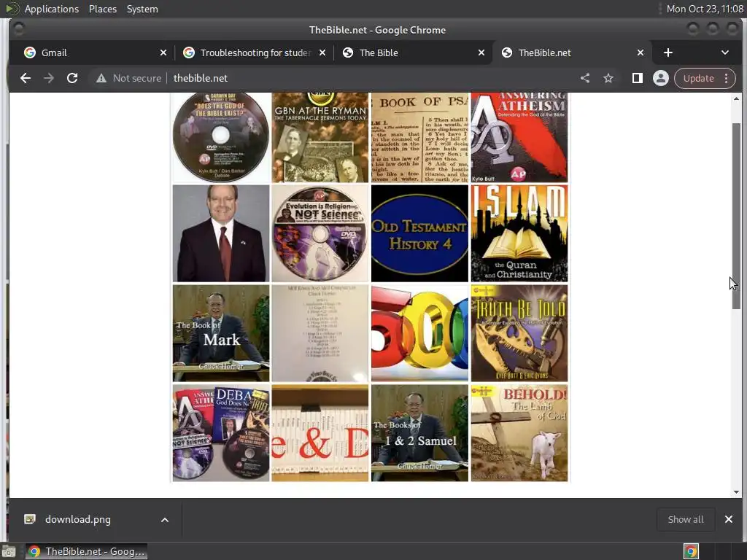Click the Applications menu logo icon

coord(12,9)
